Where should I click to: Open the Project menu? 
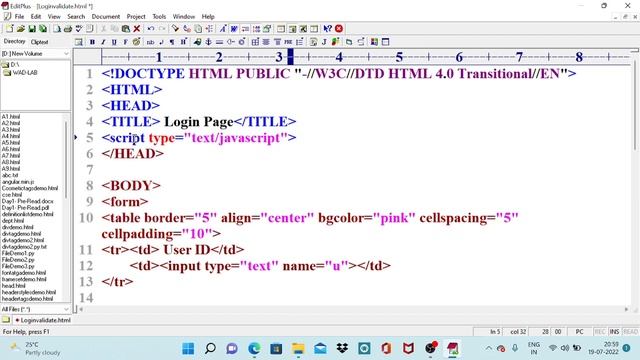tap(136, 17)
